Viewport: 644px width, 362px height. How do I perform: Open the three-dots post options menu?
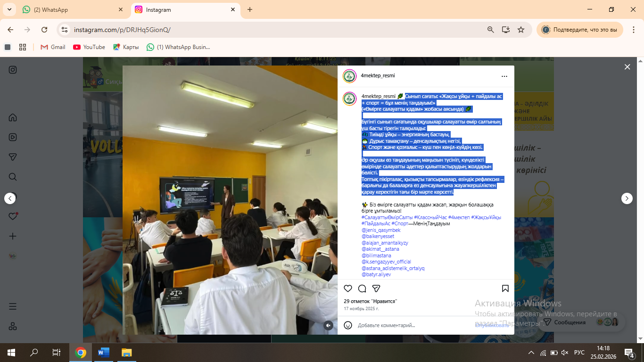tap(504, 76)
